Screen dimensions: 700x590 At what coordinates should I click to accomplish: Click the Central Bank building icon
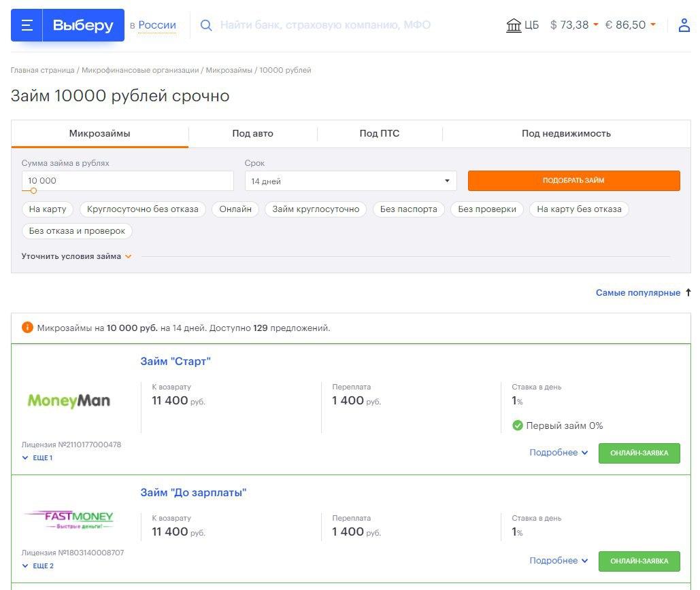click(514, 25)
